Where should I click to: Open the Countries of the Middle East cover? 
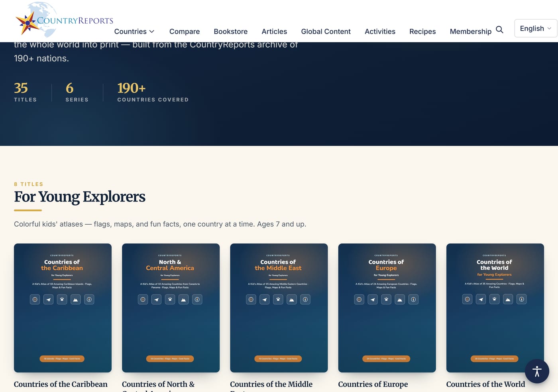[x=279, y=308]
